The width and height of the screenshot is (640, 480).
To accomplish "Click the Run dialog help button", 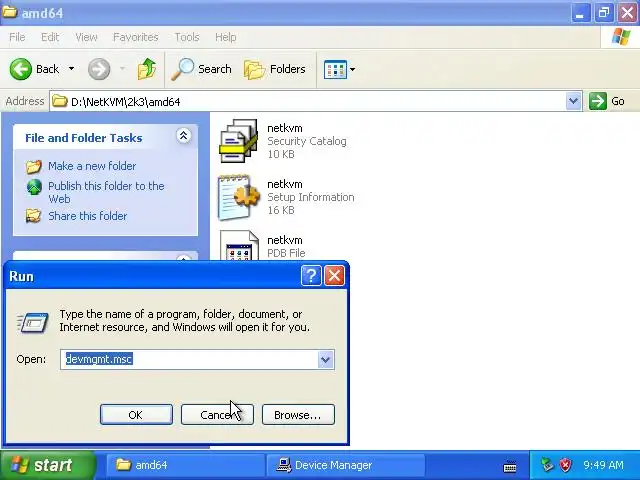I will click(311, 276).
